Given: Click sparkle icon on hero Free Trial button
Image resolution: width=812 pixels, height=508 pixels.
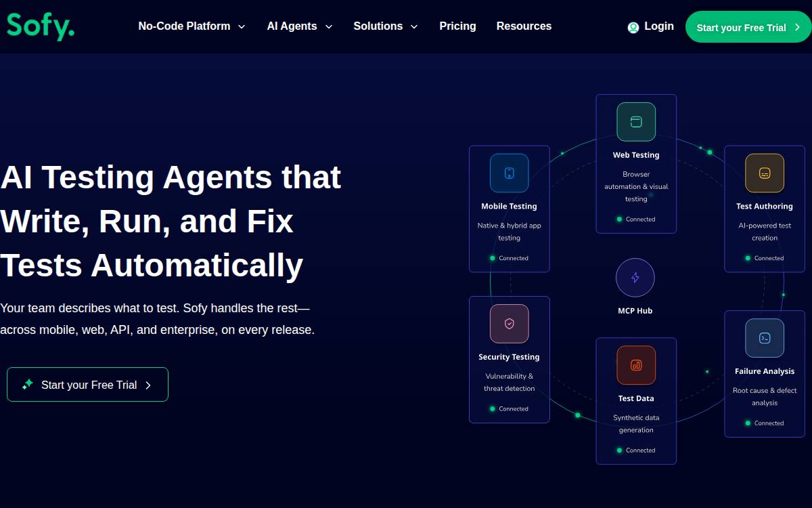Looking at the screenshot, I should click(28, 384).
